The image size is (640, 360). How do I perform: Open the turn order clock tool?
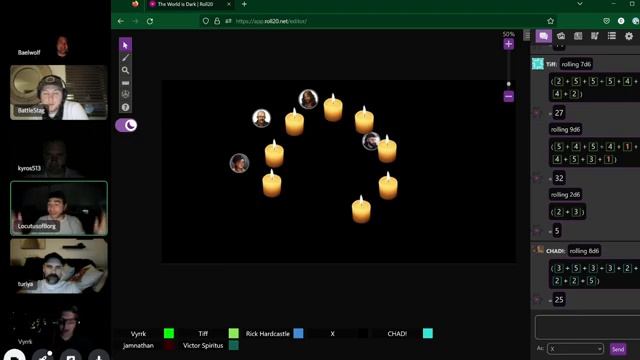point(125,94)
